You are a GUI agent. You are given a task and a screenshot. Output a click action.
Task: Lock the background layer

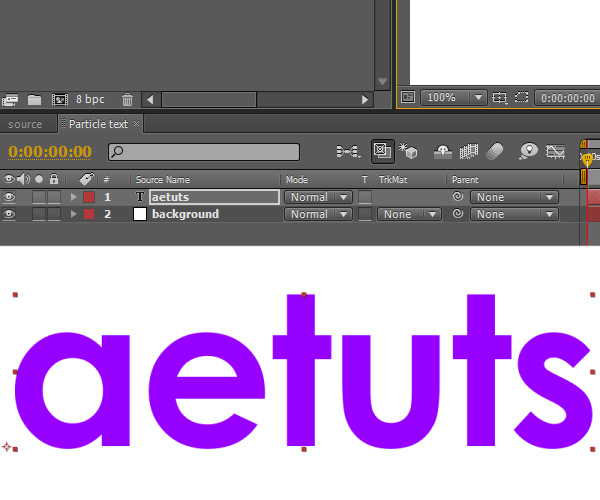[54, 214]
